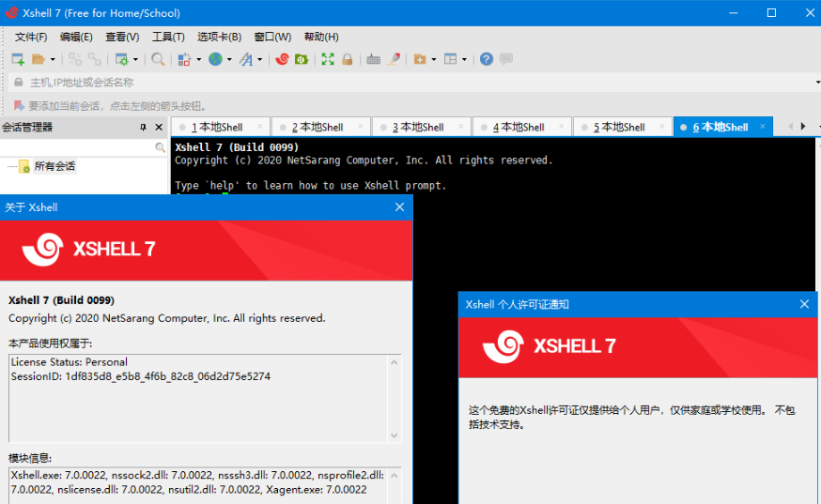Select the 所有会话 folder in session manager

coord(54,166)
